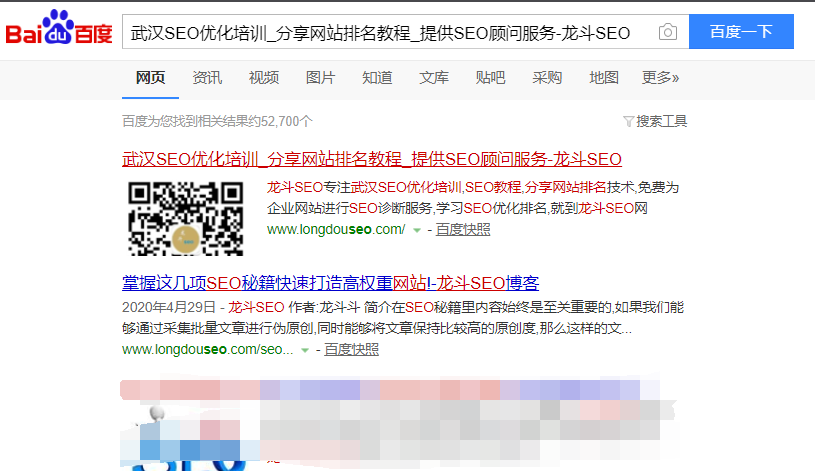Expand dropdown arrow beside www.longdouseo.com/seo...
815x471 pixels.
(x=305, y=350)
